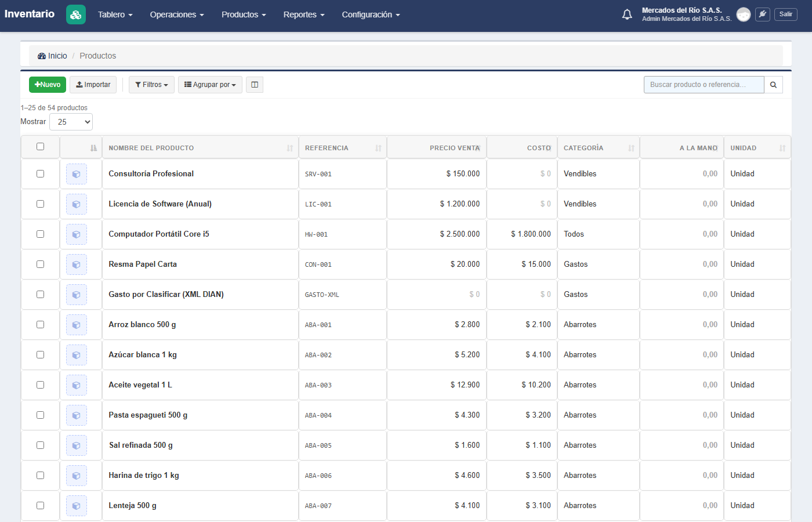812x522 pixels.
Task: Select checkbox for Computador Portátil Core i5
Action: tap(40, 234)
